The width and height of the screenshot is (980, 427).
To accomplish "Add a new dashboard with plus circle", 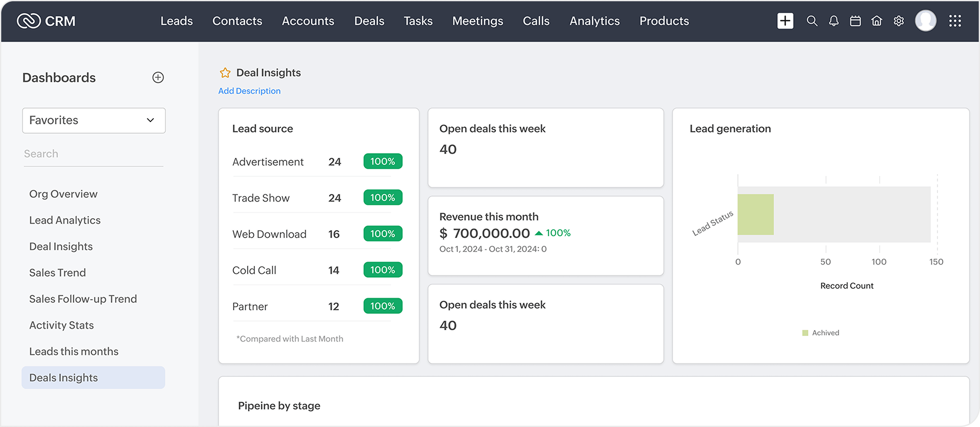I will [158, 77].
